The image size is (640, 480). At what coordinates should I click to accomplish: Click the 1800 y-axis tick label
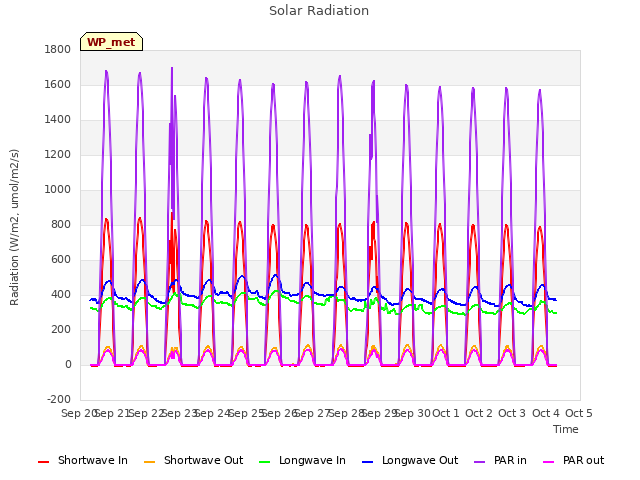click(x=58, y=49)
